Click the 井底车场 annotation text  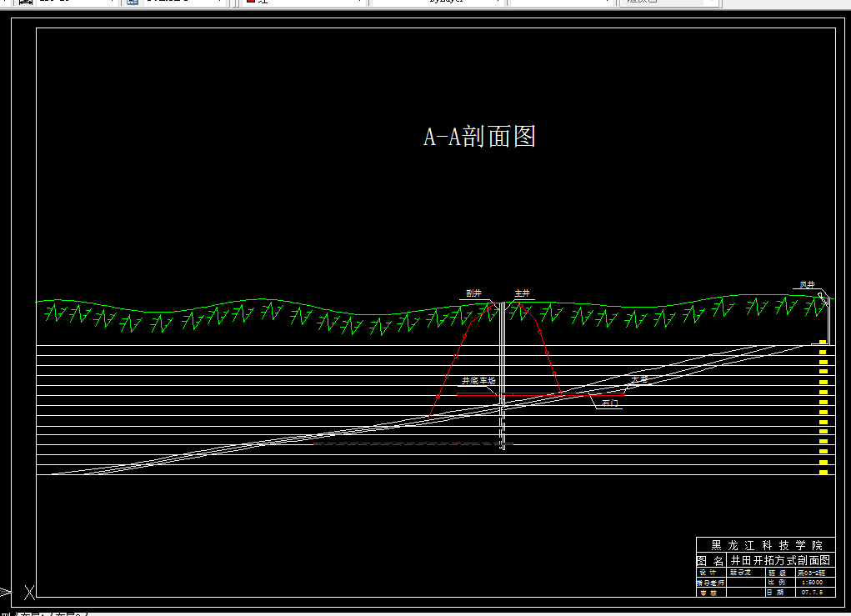click(478, 381)
